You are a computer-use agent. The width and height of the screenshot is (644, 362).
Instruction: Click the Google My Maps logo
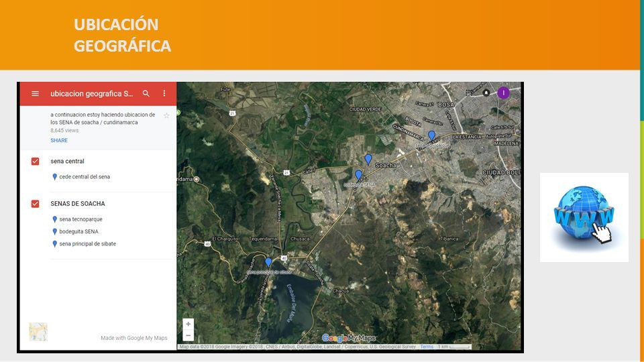click(348, 338)
